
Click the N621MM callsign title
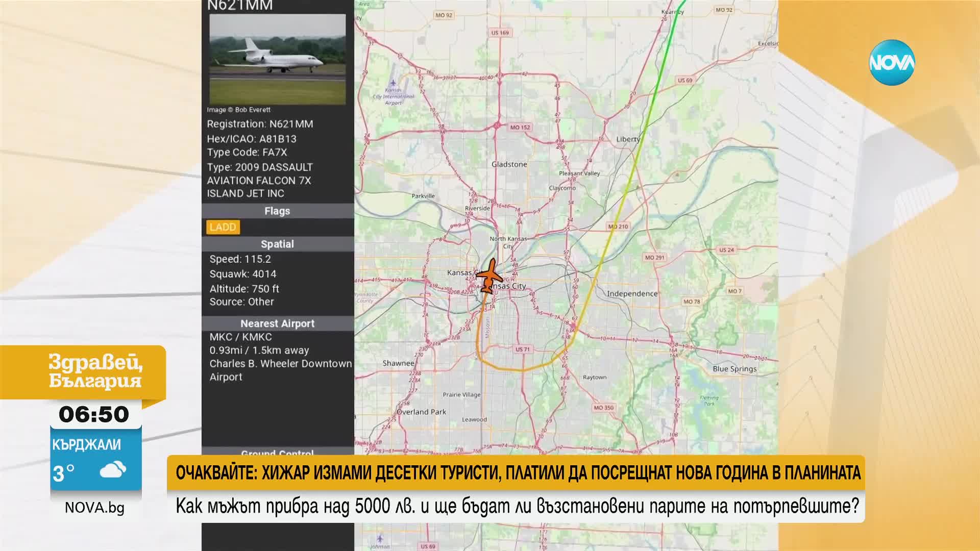[x=240, y=6]
